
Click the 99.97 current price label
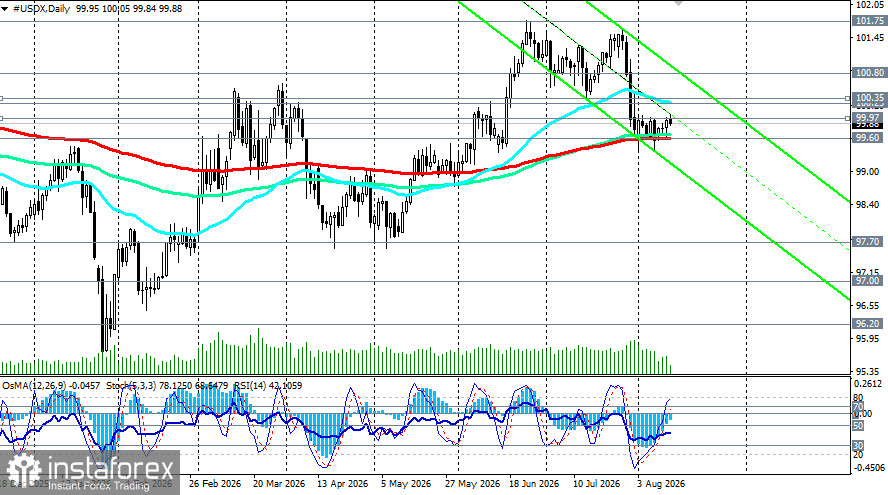[x=869, y=118]
